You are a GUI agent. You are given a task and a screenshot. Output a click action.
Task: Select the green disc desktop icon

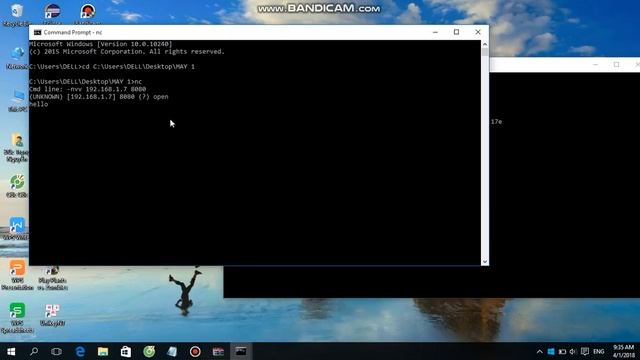pos(17,186)
